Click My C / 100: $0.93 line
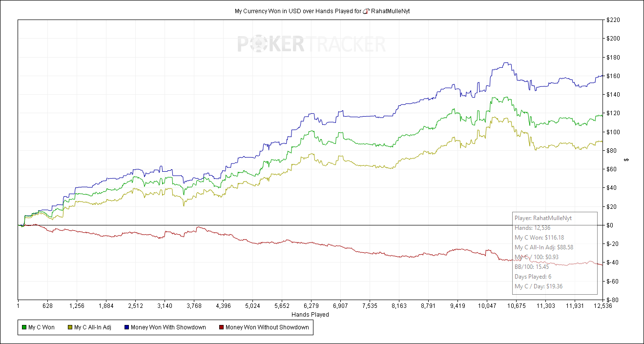This screenshot has height=344, width=644. [x=537, y=257]
